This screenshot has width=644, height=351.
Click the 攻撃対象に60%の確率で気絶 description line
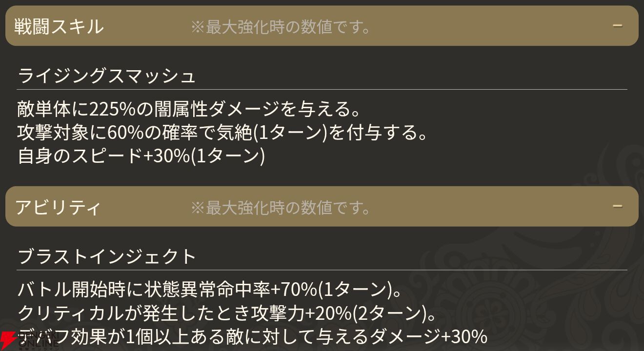point(222,132)
